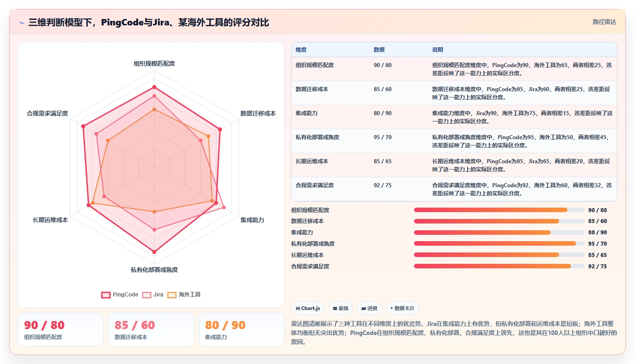Click the 92 / 75 value in the table

coord(383,185)
